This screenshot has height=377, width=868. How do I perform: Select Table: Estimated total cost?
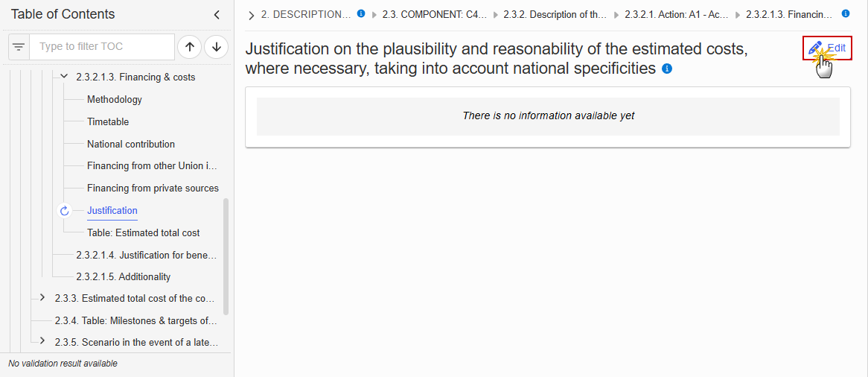(144, 233)
